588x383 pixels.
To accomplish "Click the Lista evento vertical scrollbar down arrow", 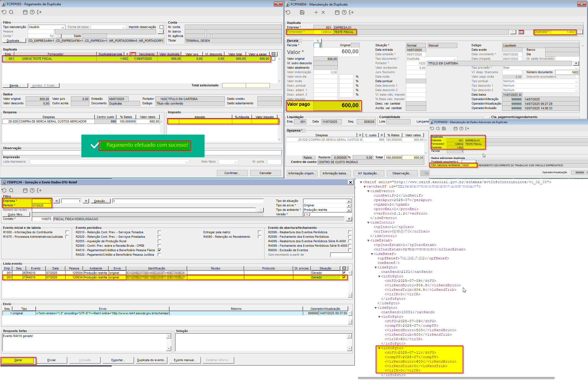I will pos(350,295).
